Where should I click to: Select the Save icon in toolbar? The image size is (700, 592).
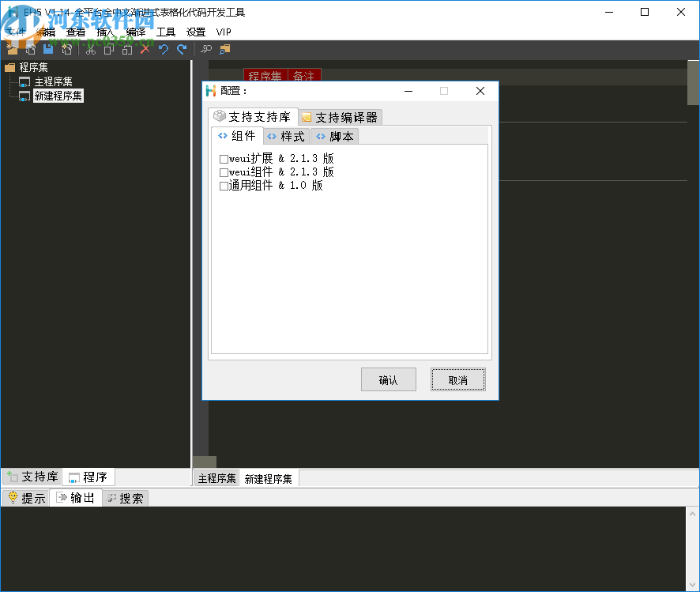(x=48, y=49)
